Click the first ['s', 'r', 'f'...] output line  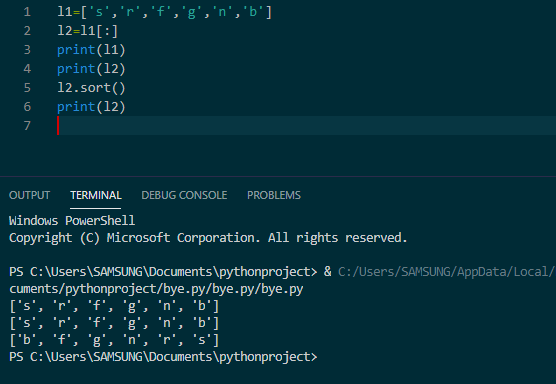click(x=114, y=306)
